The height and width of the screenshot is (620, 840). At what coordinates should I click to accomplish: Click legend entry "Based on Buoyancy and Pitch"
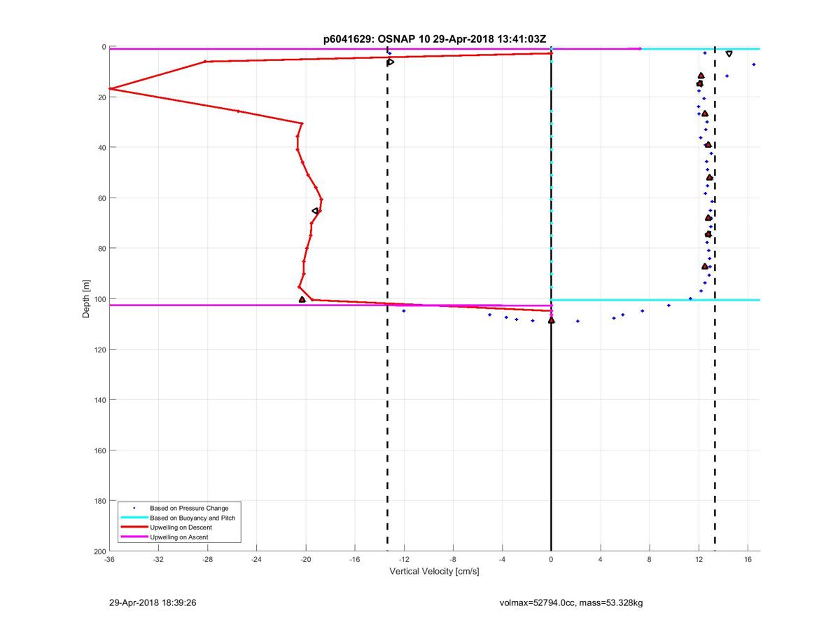(192, 518)
